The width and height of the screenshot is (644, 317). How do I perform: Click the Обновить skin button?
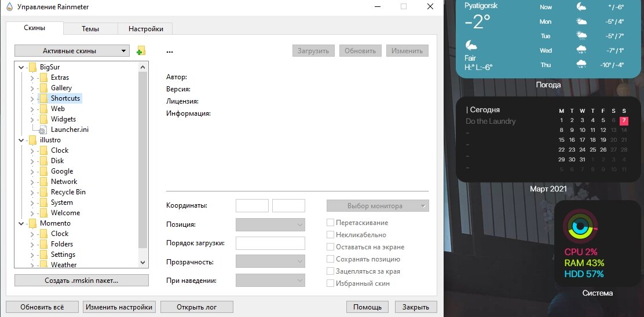[360, 51]
